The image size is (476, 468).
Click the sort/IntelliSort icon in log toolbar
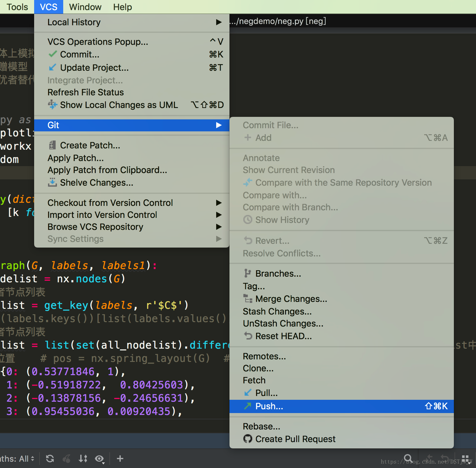point(83,459)
